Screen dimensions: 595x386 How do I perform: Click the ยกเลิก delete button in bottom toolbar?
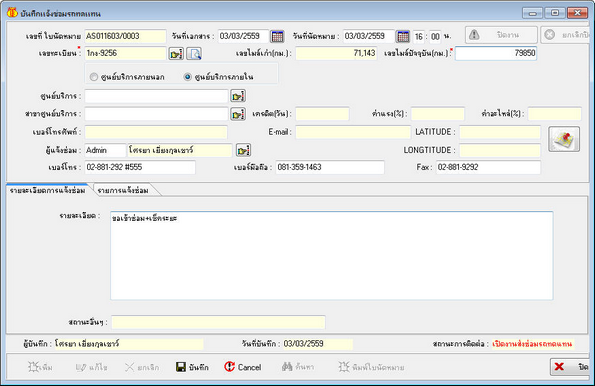[x=142, y=367]
